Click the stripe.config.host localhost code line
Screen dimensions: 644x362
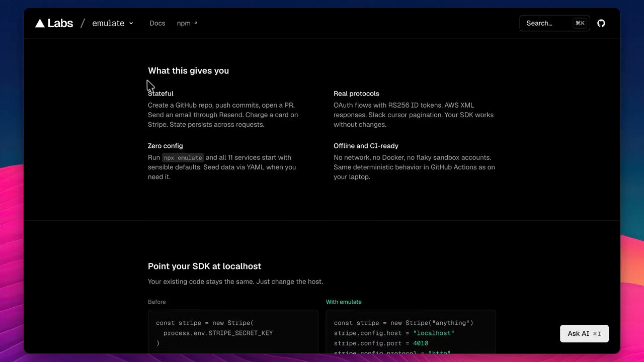(394, 333)
